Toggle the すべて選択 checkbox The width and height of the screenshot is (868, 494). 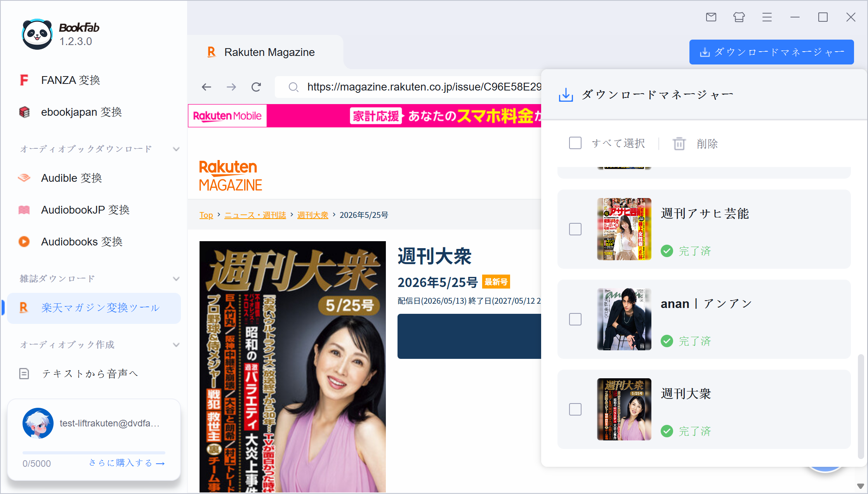pos(575,143)
